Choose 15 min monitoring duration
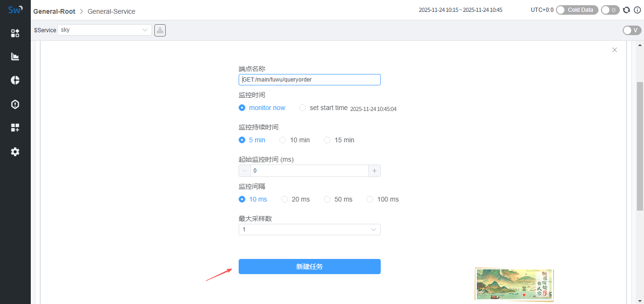The height and width of the screenshot is (304, 644). click(327, 140)
